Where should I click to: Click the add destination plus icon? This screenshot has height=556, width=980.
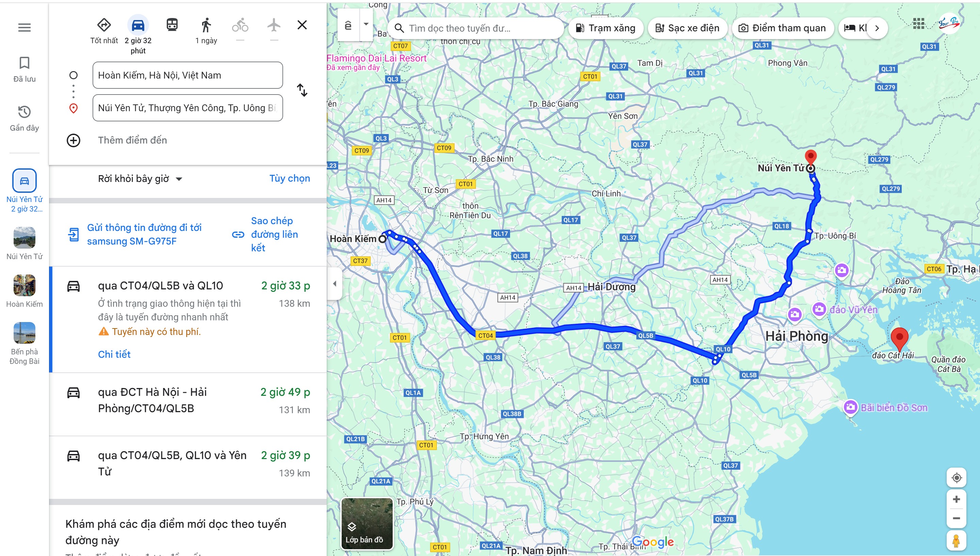click(73, 140)
